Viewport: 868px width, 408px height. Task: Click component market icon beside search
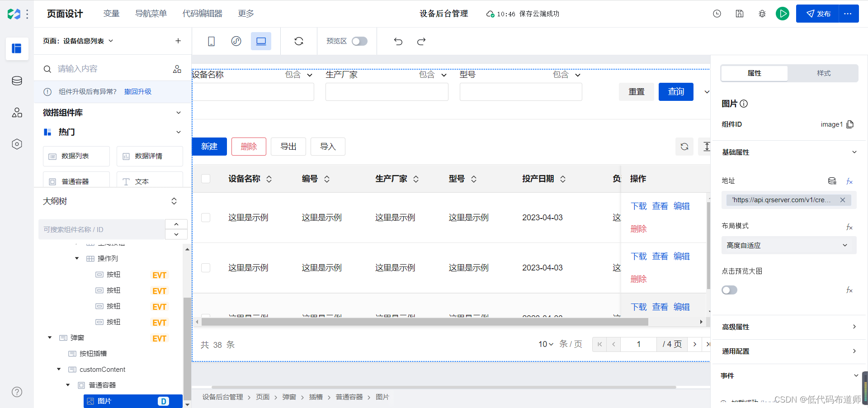pos(177,69)
